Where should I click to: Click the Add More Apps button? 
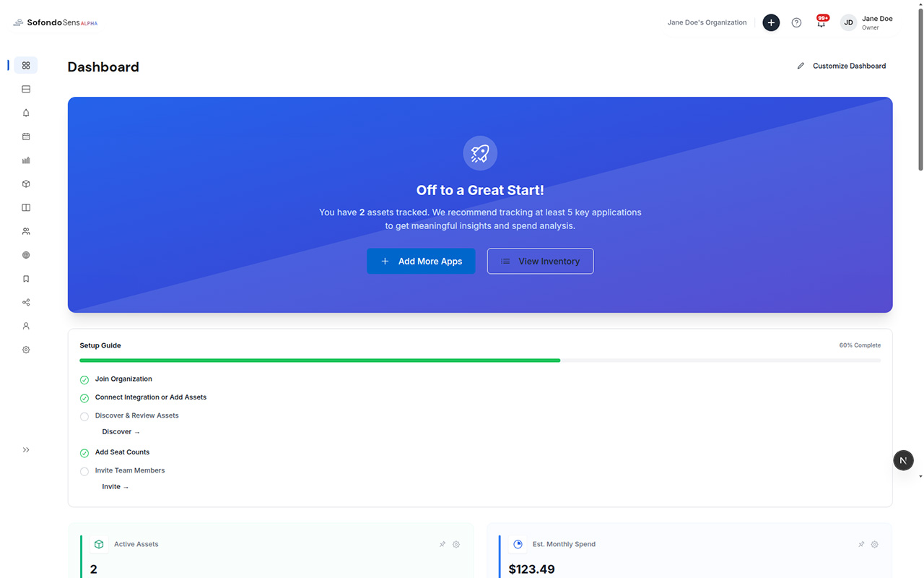click(x=421, y=261)
